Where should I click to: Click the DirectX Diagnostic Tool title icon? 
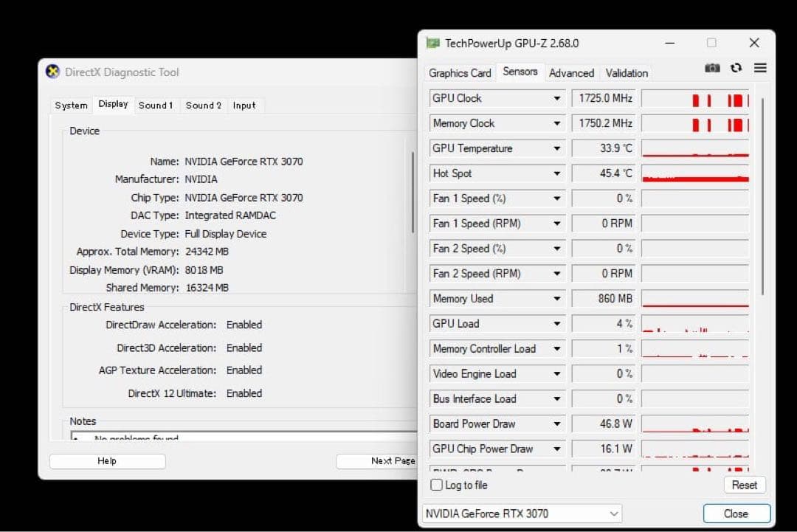pos(52,72)
